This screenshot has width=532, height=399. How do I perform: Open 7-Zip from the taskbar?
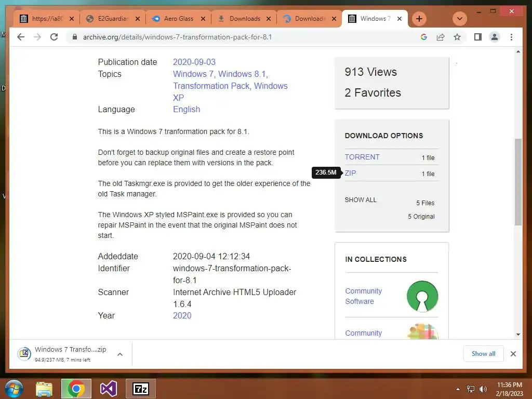click(141, 389)
